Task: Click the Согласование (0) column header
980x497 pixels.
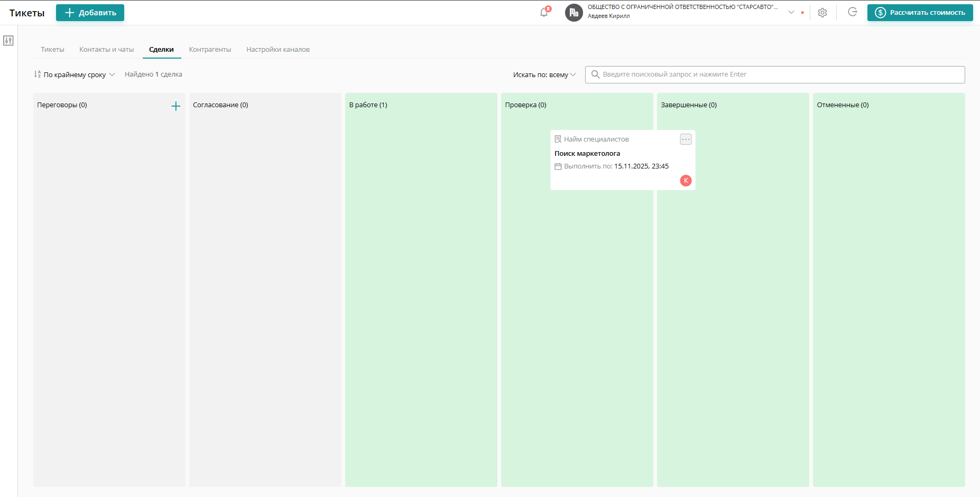Action: coord(220,105)
